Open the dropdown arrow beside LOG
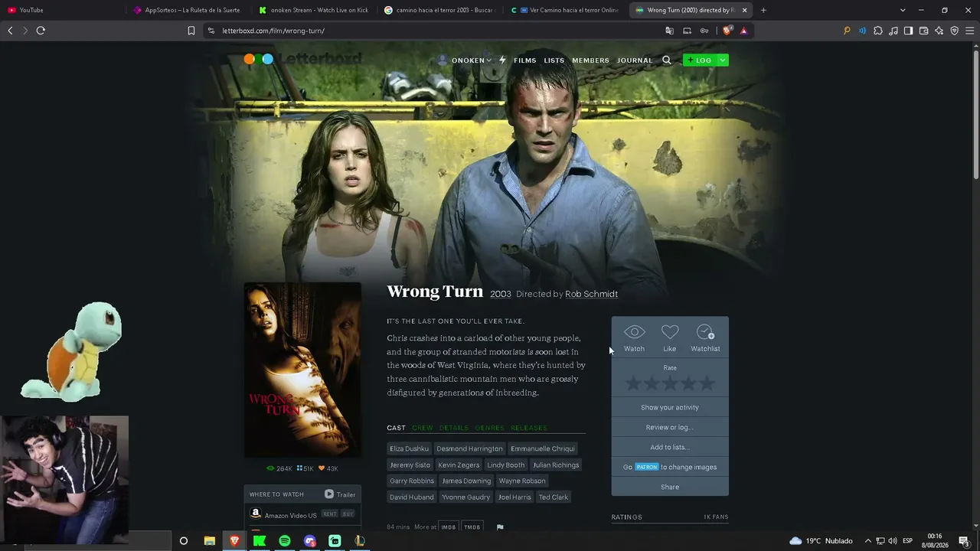The image size is (980, 551). coord(722,60)
